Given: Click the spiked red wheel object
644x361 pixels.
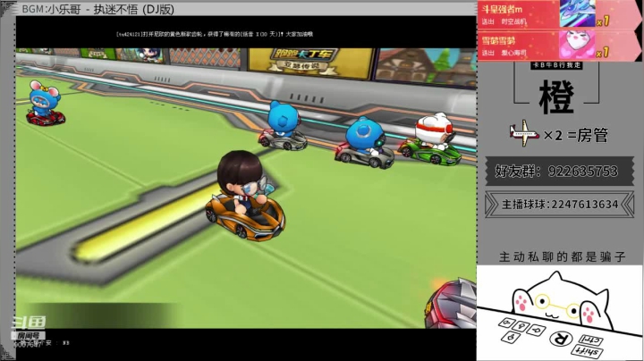Looking at the screenshot, I should (451, 304).
